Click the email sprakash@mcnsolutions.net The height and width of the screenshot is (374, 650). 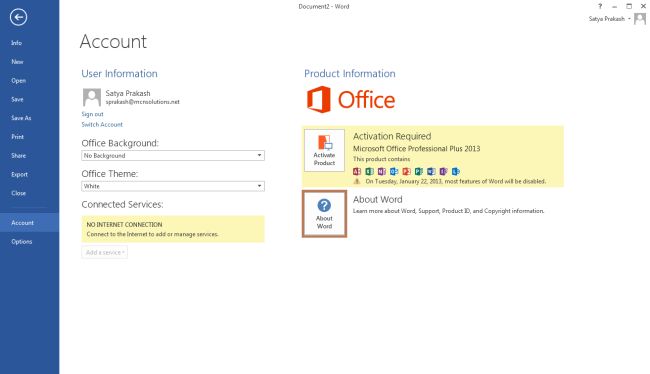coord(143,102)
